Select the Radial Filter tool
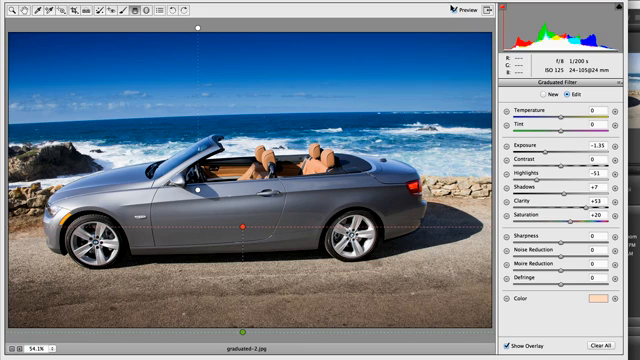The image size is (640, 360). pyautogui.click(x=147, y=10)
